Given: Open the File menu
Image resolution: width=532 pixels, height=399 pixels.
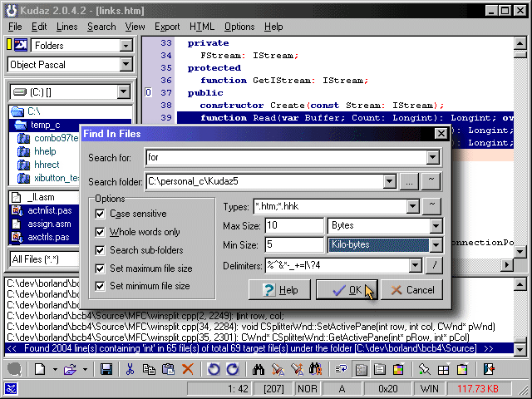Looking at the screenshot, I should click(x=15, y=27).
